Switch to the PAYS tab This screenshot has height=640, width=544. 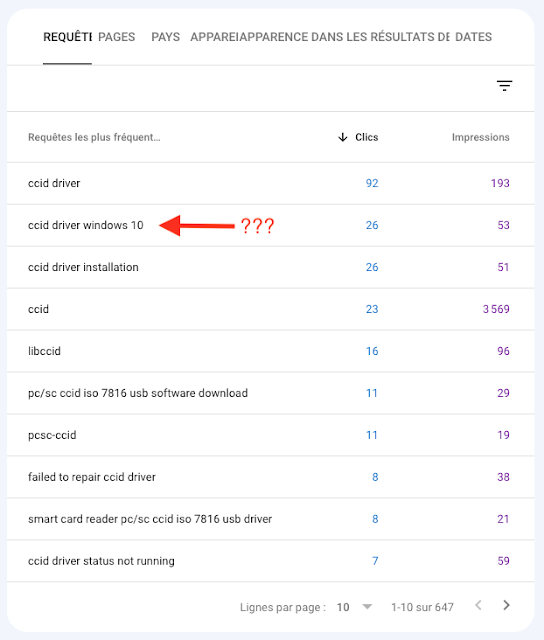click(x=165, y=37)
